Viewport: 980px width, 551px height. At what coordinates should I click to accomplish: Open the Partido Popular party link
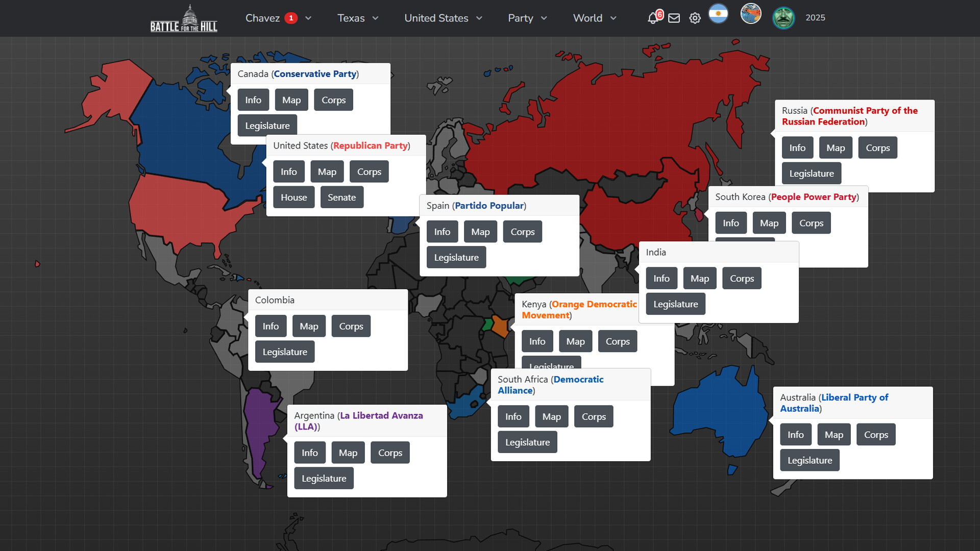coord(489,206)
